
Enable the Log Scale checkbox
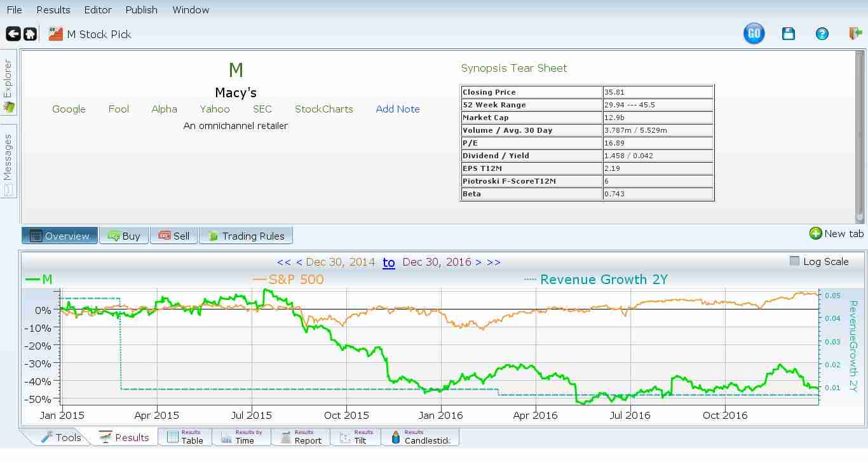pyautogui.click(x=794, y=261)
